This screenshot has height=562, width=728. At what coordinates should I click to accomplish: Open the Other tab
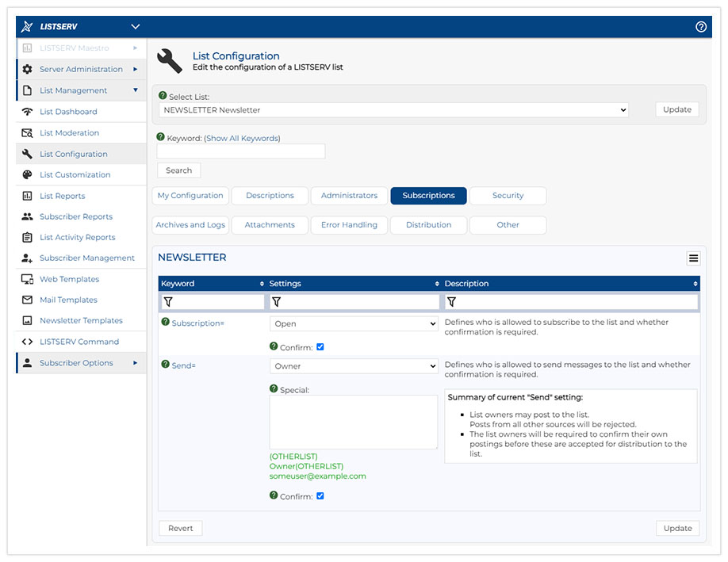pos(508,224)
